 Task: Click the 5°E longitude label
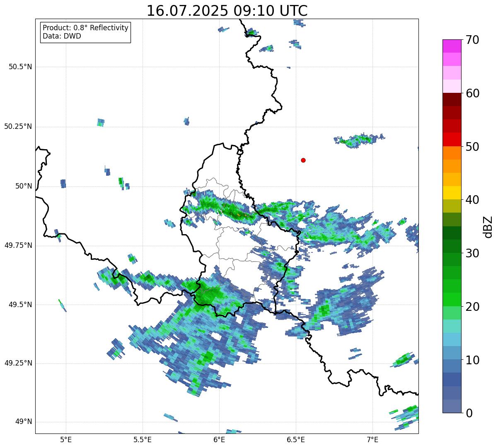pos(66,440)
